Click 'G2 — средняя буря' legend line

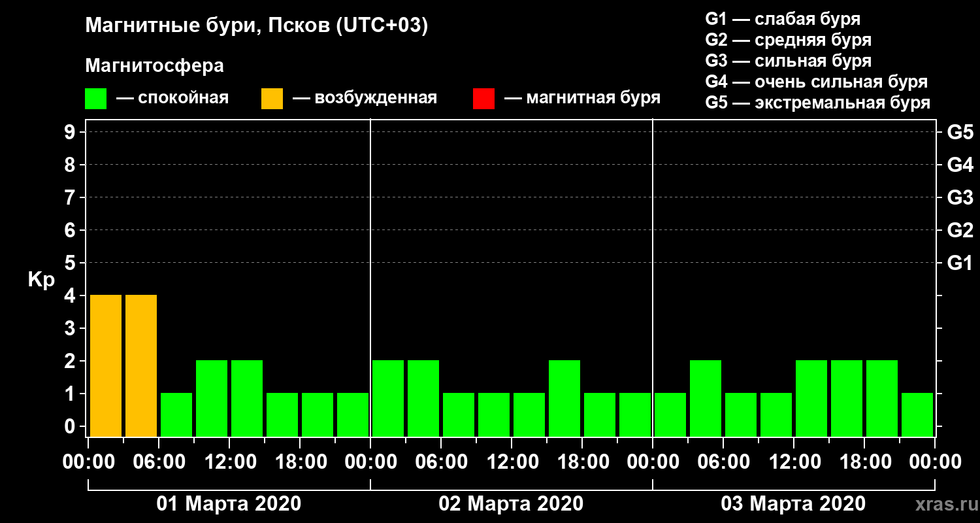[789, 40]
